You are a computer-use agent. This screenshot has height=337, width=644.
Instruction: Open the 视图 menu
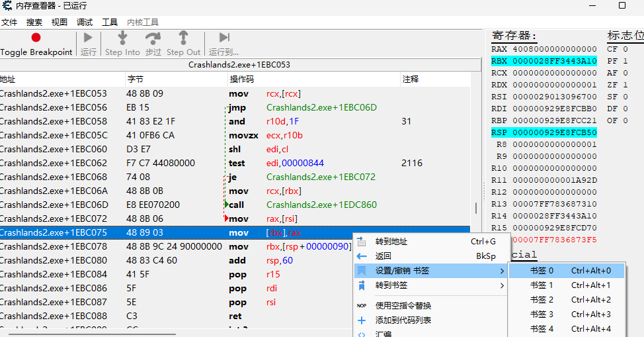[59, 23]
